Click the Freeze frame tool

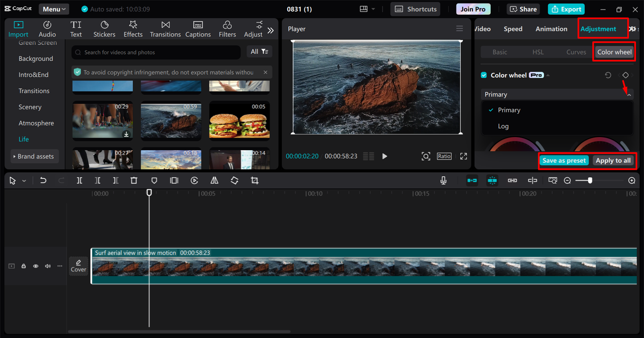(174, 180)
